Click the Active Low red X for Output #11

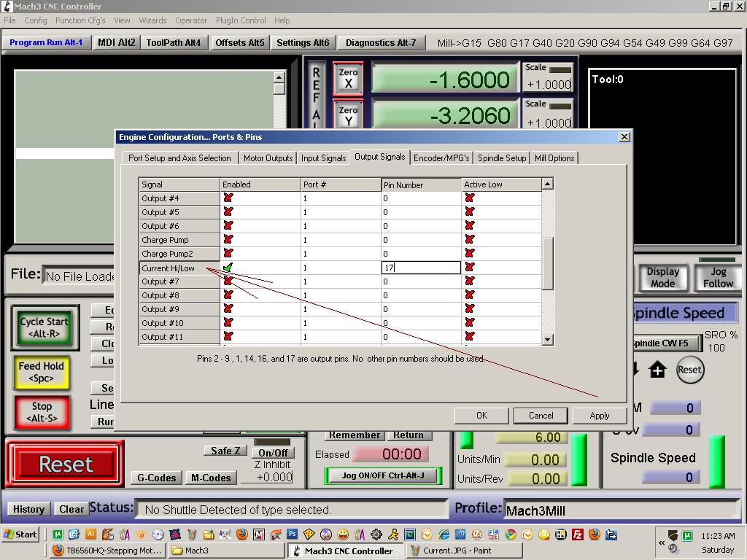(469, 337)
